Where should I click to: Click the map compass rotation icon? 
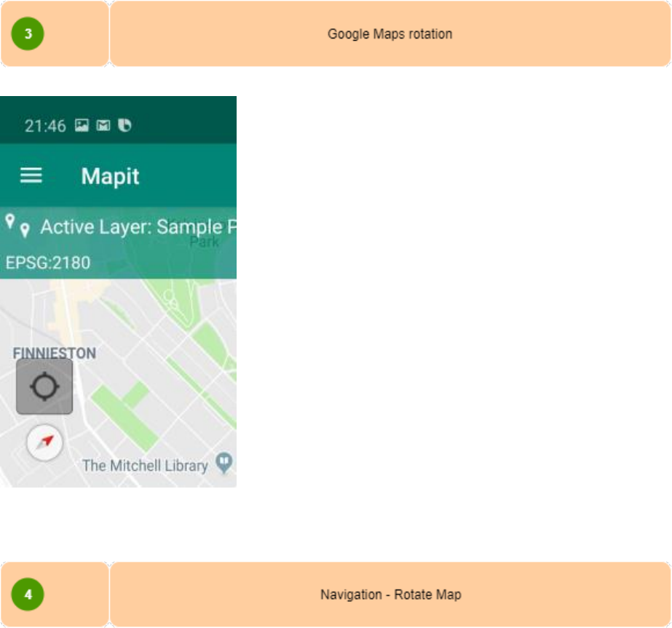(x=44, y=442)
